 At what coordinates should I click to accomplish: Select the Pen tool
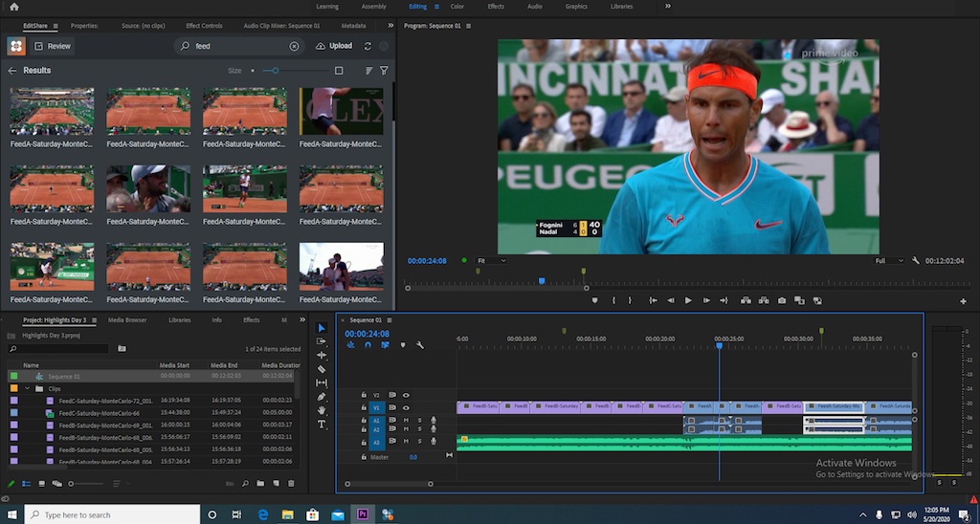pos(322,397)
